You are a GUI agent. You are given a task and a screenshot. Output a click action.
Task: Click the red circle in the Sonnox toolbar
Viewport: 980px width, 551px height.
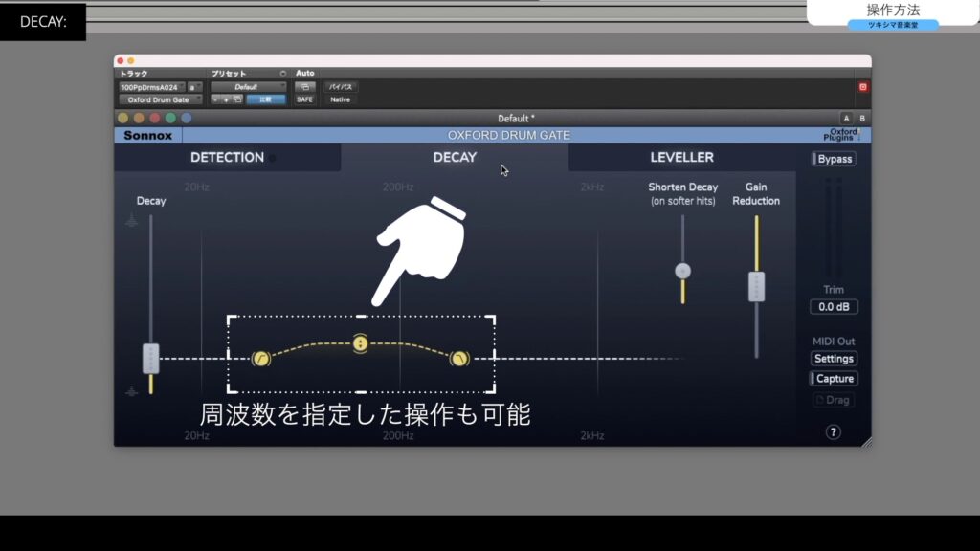[154, 118]
